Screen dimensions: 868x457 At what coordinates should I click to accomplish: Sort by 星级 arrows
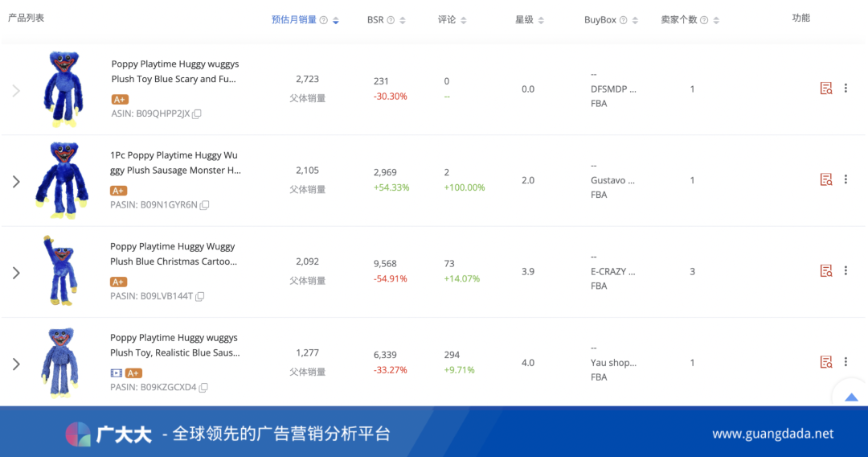click(541, 20)
